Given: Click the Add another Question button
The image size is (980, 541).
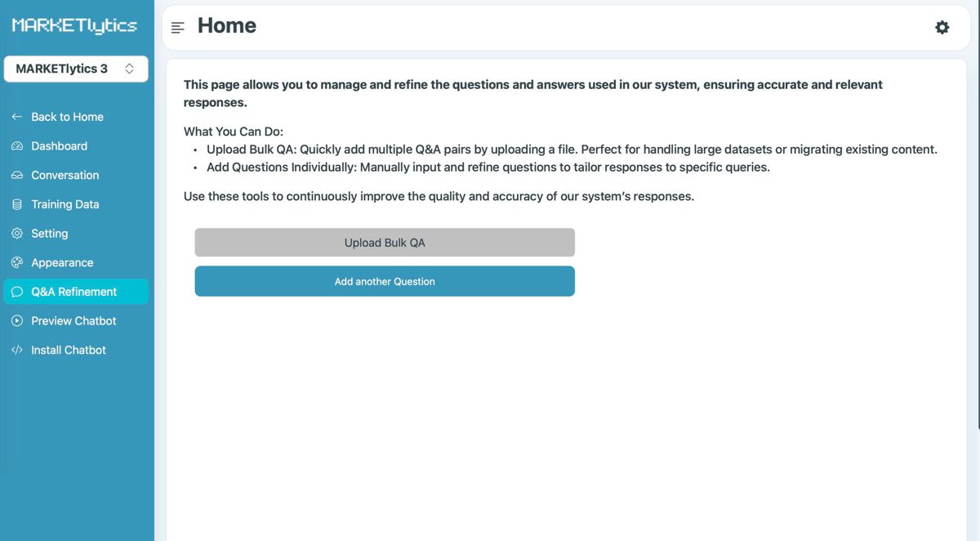Looking at the screenshot, I should click(385, 281).
